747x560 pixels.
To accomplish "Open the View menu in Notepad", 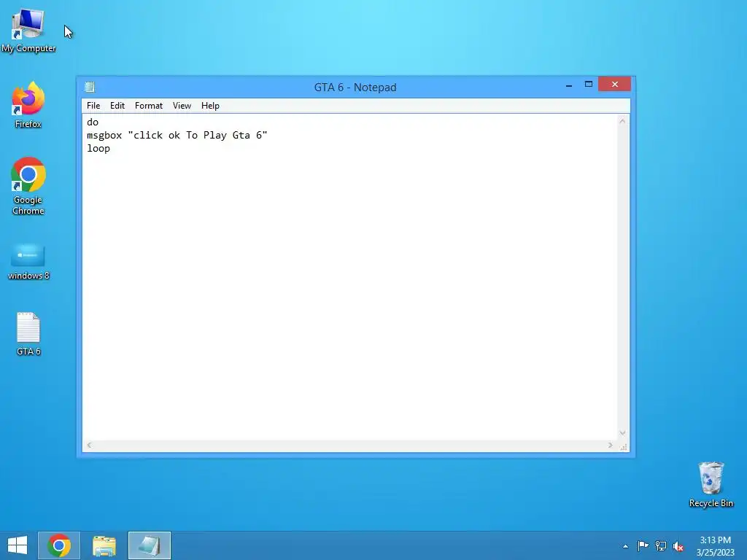I will point(182,106).
